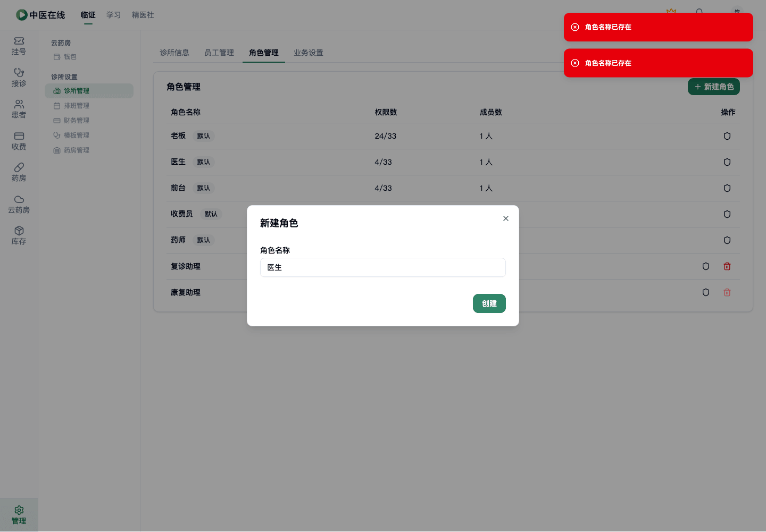Click the 4/33 count in 前台 row
Viewport: 766px width, 532px height.
coord(383,188)
